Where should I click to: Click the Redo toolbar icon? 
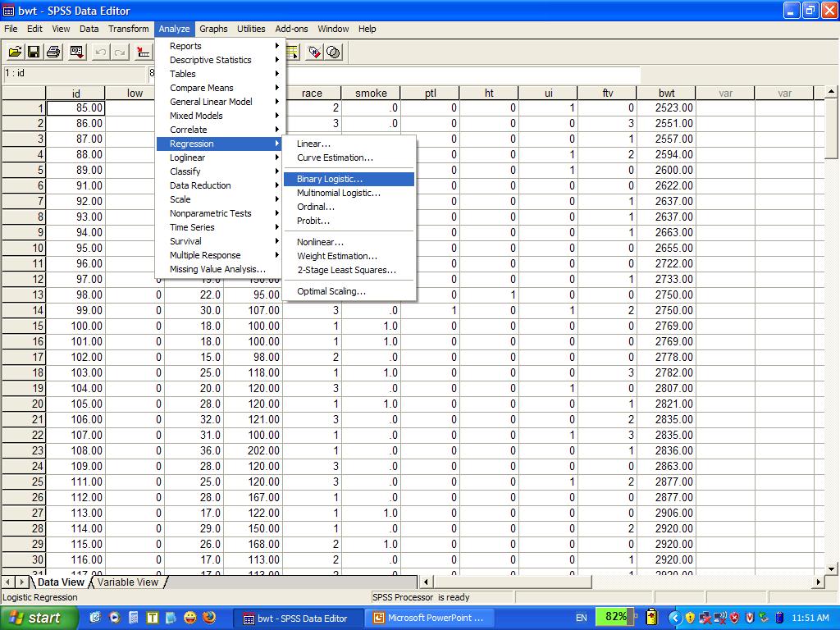click(120, 52)
